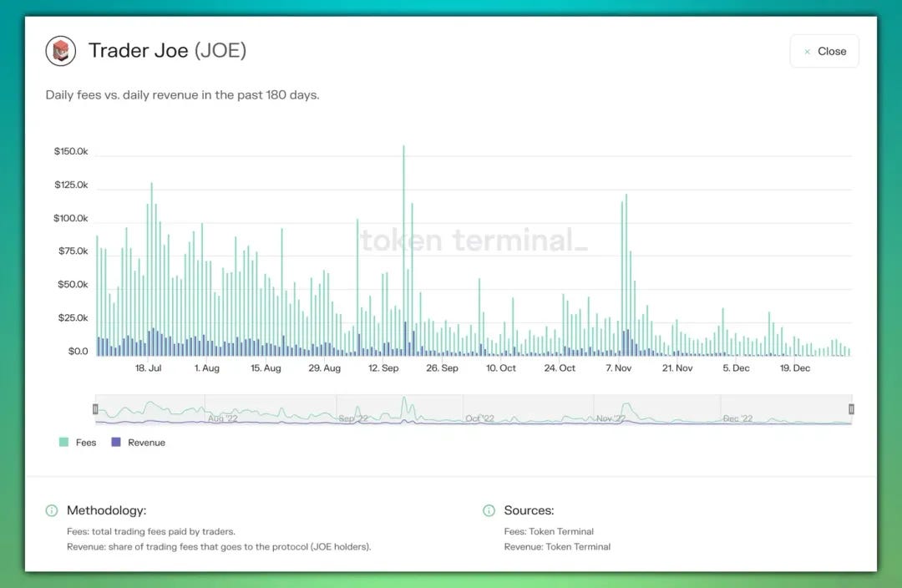
Task: Click 'Fees: Token Terminal' source line
Action: [x=549, y=531]
